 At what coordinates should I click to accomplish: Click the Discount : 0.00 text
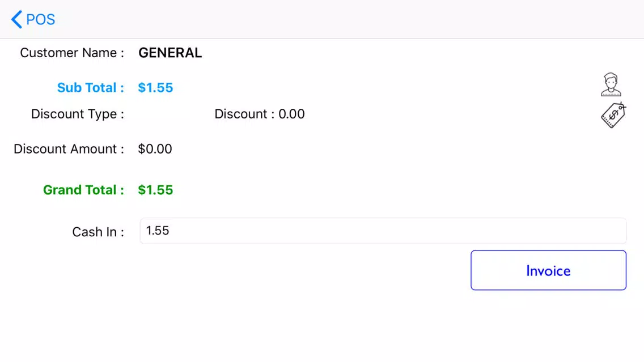tap(260, 114)
